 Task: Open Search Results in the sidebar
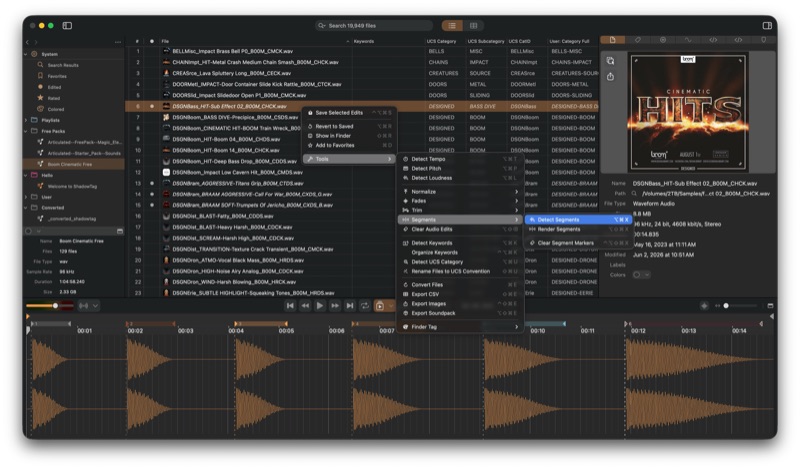63,65
